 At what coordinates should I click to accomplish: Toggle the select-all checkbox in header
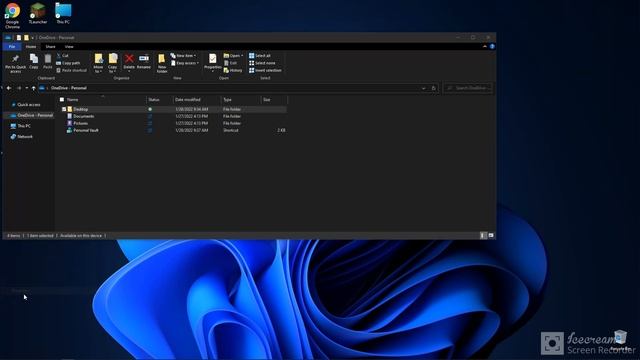point(62,100)
